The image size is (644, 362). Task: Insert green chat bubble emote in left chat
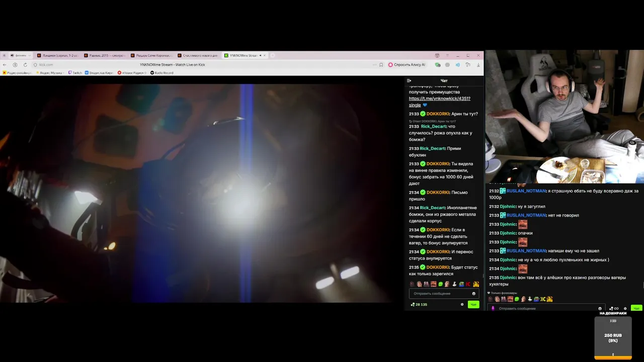click(441, 284)
